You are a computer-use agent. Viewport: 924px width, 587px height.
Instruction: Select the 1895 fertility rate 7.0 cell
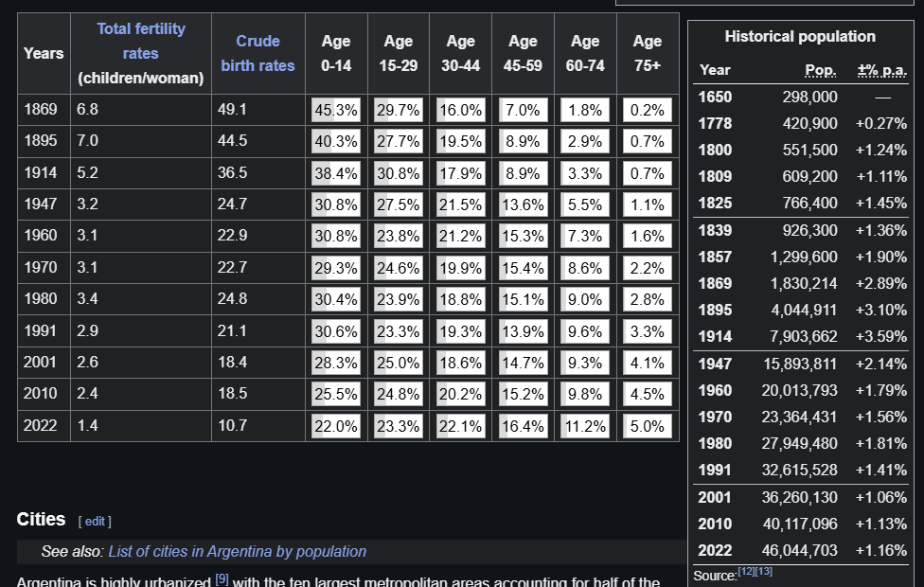[x=88, y=141]
